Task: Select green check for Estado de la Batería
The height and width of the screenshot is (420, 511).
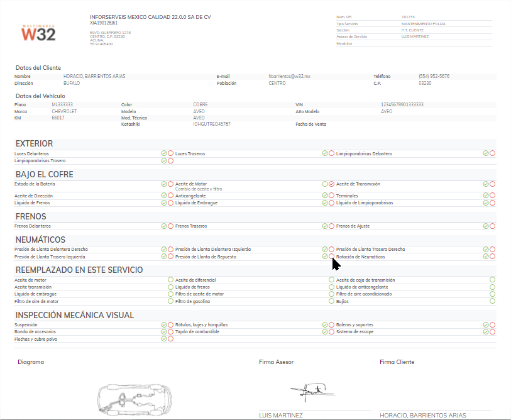Action: coord(164,184)
